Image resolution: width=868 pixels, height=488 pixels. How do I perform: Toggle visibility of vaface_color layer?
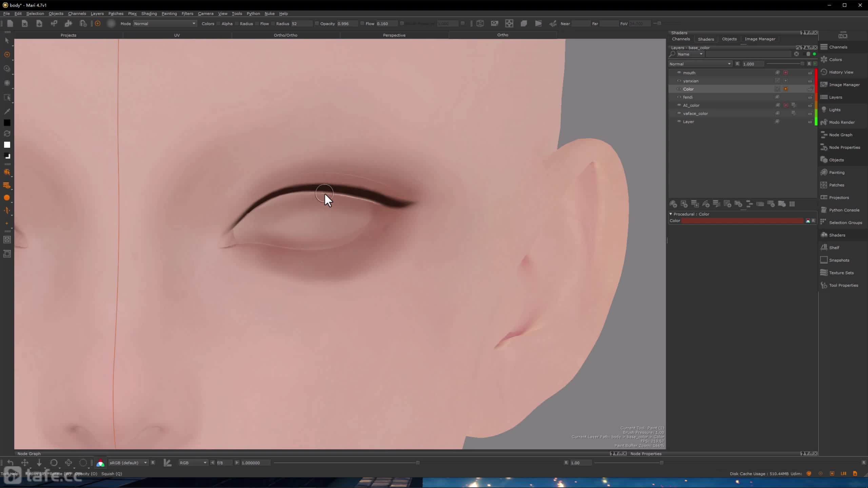point(679,113)
